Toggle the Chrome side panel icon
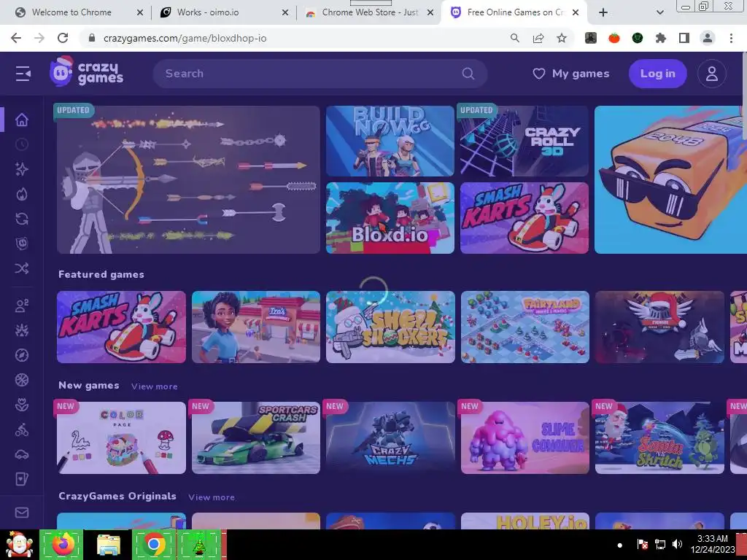Image resolution: width=747 pixels, height=560 pixels. coord(684,38)
